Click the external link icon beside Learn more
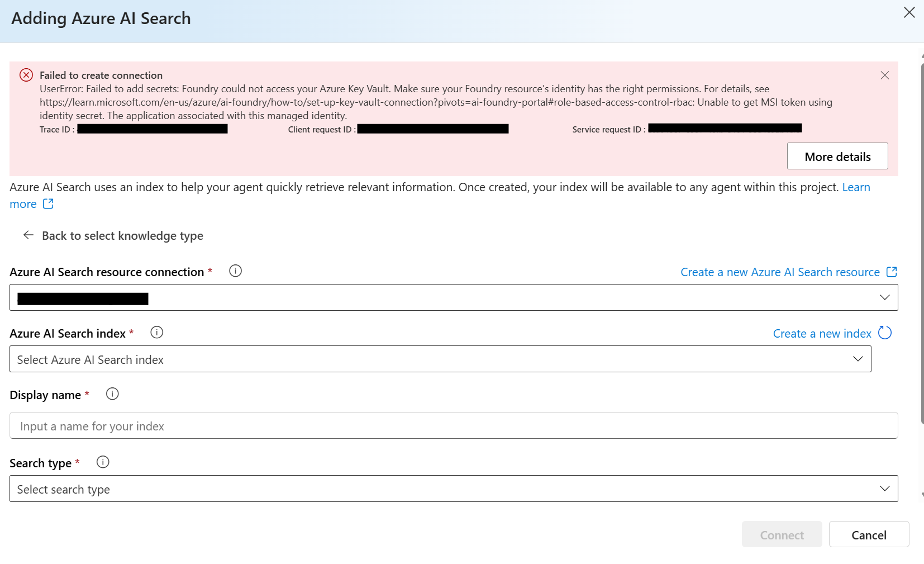The height and width of the screenshot is (564, 924). pos(49,204)
